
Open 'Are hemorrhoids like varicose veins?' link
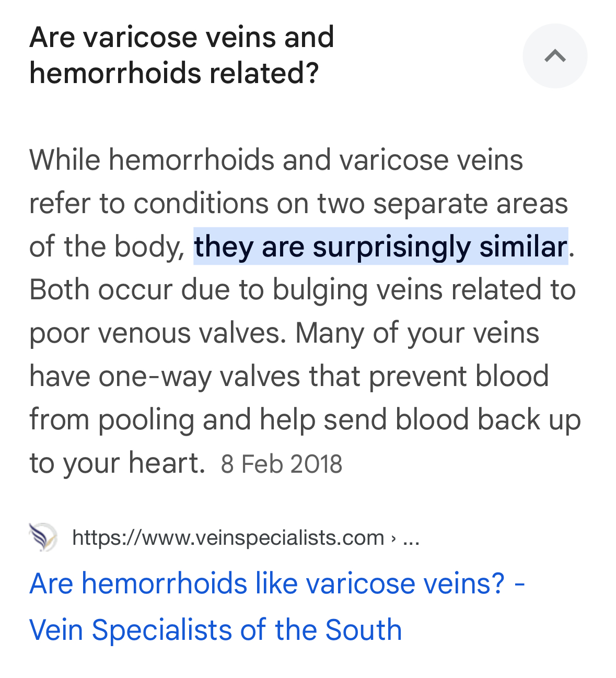tap(277, 583)
